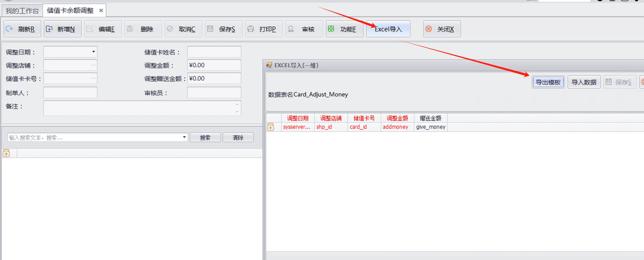Switch to 我的工作台 tab
Image resolution: width=644 pixels, height=260 pixels.
point(22,10)
